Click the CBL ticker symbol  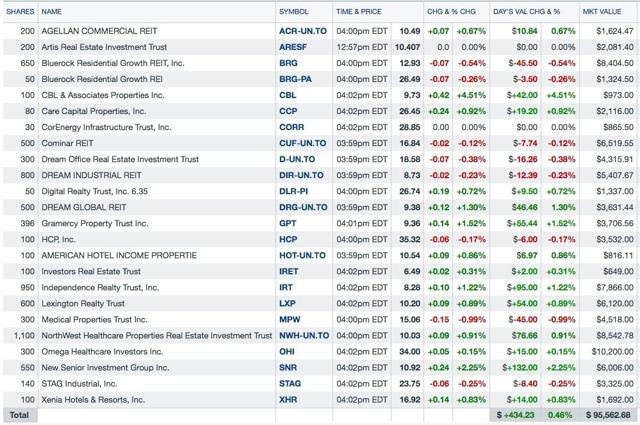pos(288,95)
